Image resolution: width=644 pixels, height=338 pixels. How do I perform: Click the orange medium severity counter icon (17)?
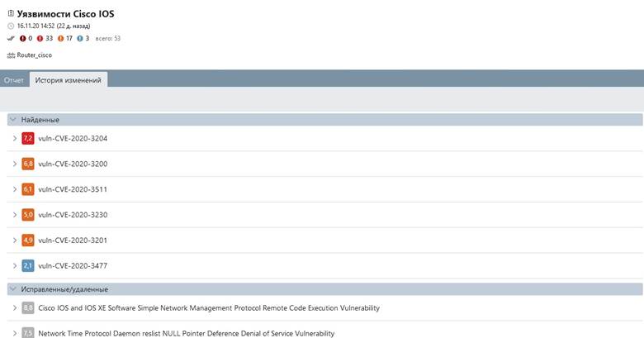pyautogui.click(x=61, y=38)
